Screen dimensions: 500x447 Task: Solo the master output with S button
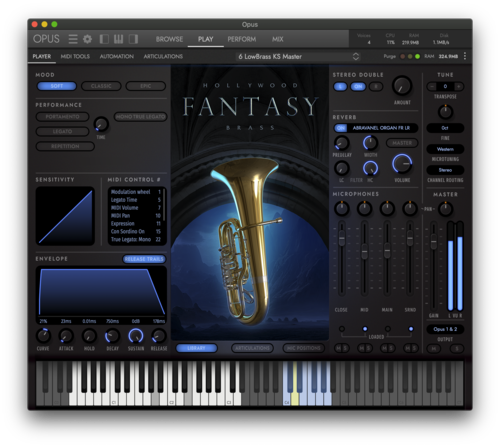tap(457, 349)
